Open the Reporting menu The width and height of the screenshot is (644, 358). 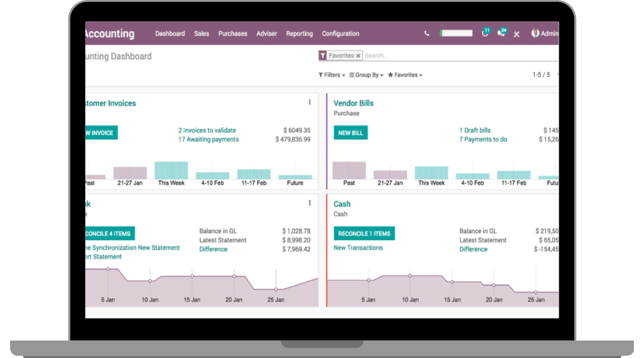(x=299, y=34)
